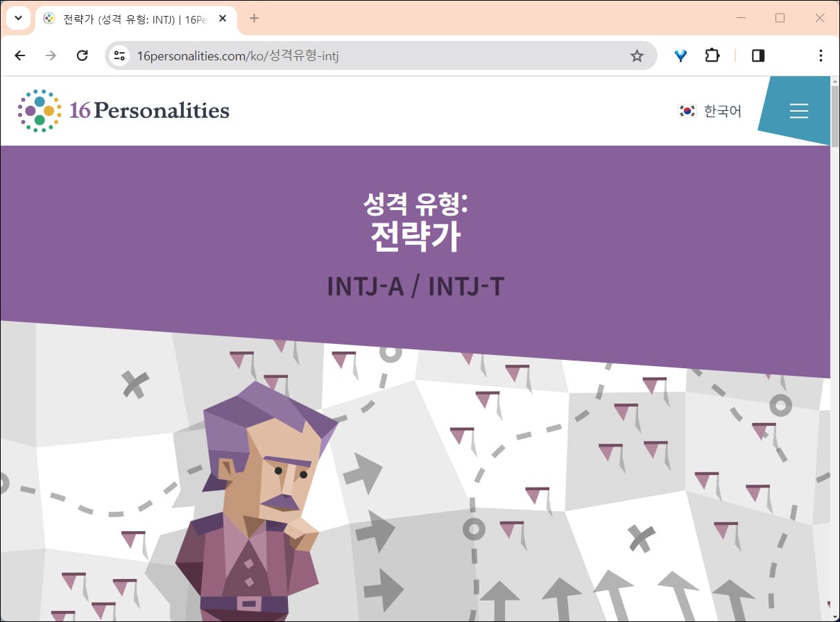Viewport: 840px width, 622px height.
Task: Click the favicon on the active tab
Action: click(x=48, y=19)
